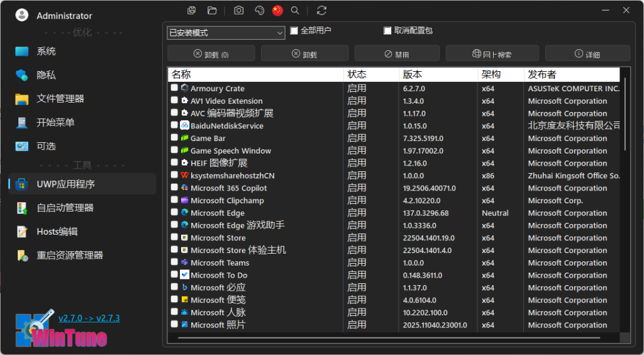This screenshot has height=355, width=644.
Task: Open 自启动管理器 in the sidebar
Action: [x=65, y=208]
